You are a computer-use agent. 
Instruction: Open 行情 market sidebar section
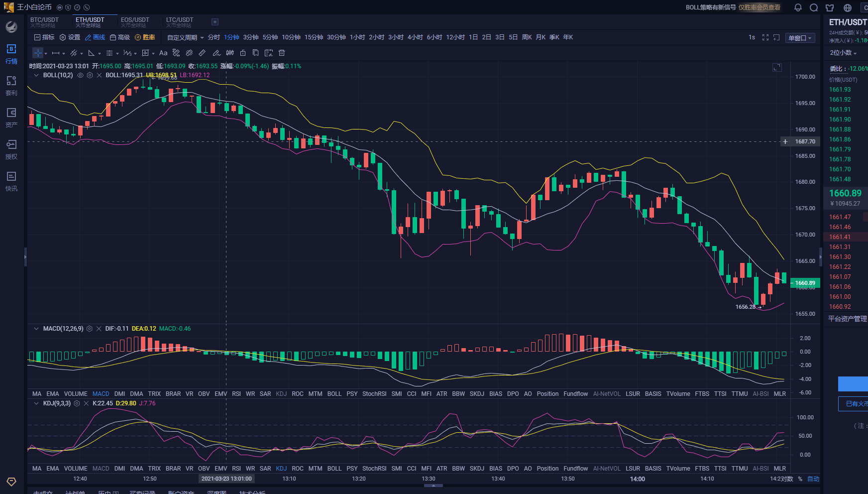(11, 54)
